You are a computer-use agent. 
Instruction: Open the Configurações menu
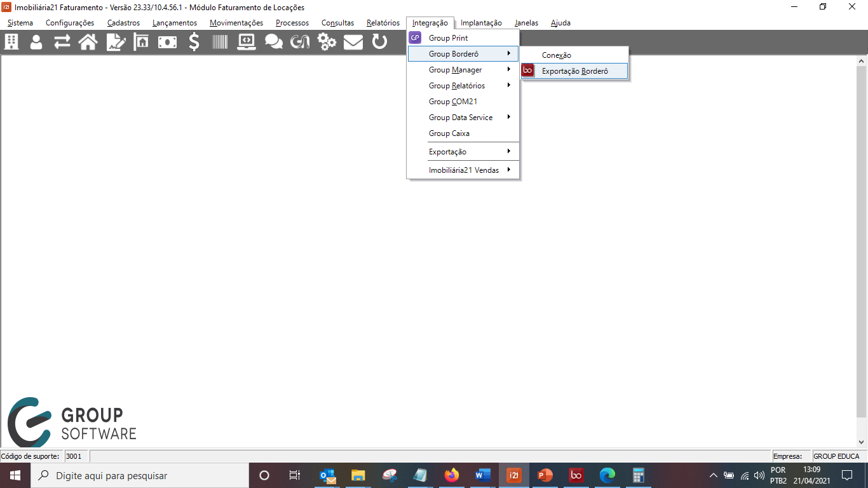click(x=70, y=23)
